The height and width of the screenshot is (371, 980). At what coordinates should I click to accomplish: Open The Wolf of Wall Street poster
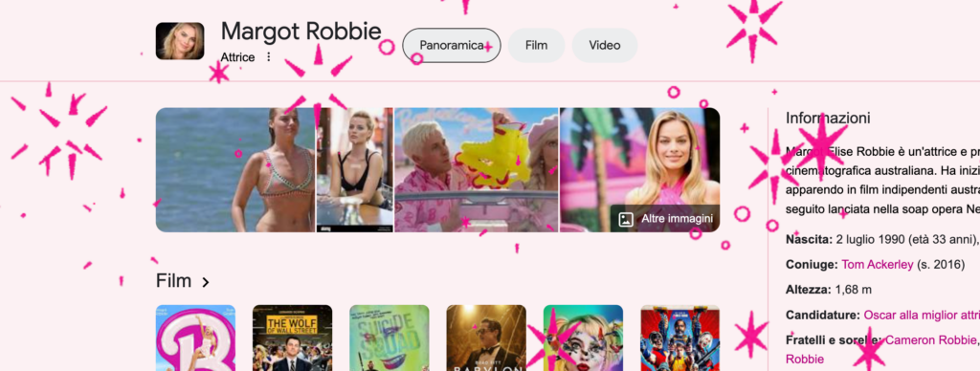click(x=293, y=338)
